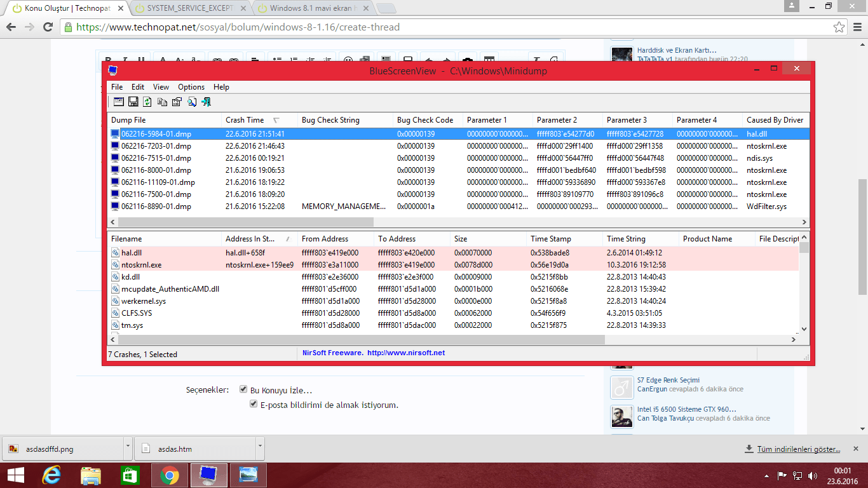Open the View menu in BlueScreenView

161,87
